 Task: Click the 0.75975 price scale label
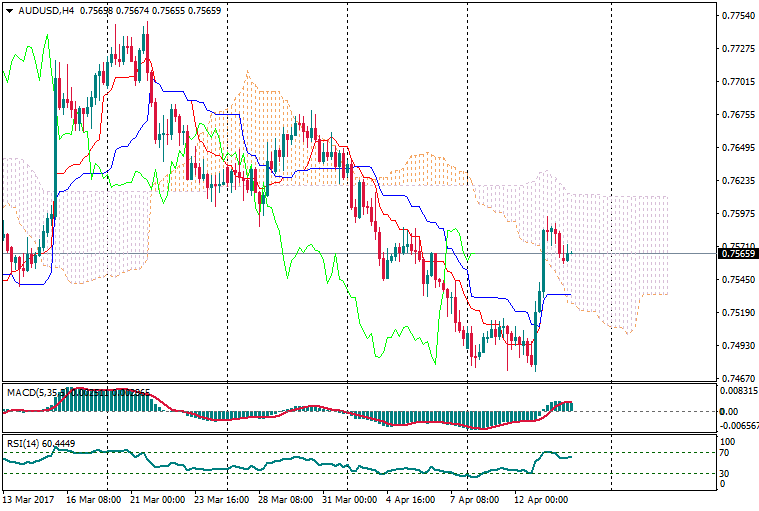coord(738,214)
